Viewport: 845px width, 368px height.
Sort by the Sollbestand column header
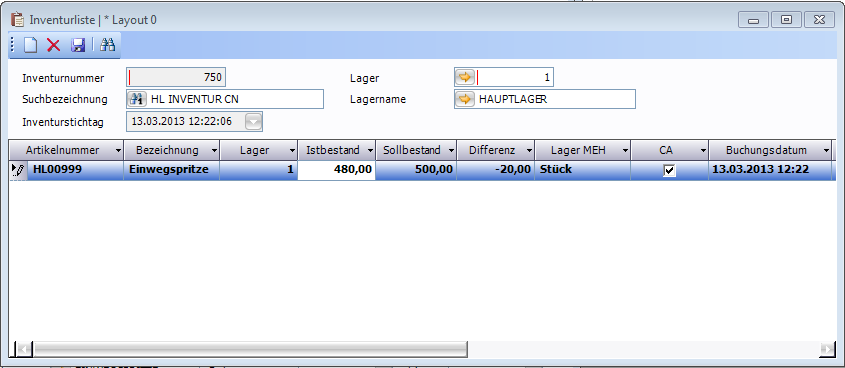point(412,150)
